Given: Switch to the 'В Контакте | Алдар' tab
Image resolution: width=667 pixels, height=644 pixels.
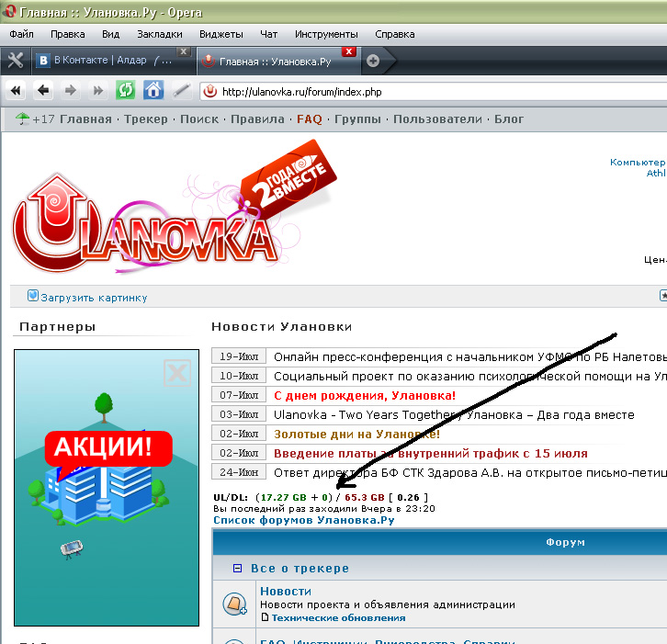Looking at the screenshot, I should (x=112, y=61).
